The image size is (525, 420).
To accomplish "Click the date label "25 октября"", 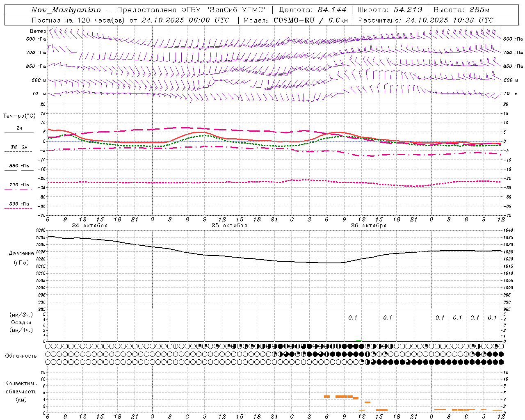I will point(229,226).
